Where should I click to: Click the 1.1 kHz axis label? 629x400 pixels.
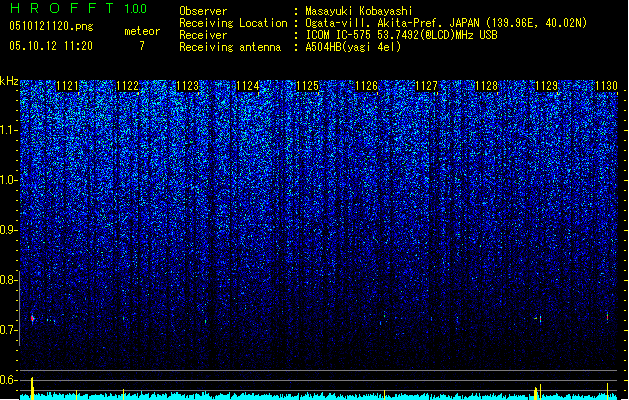click(9, 130)
